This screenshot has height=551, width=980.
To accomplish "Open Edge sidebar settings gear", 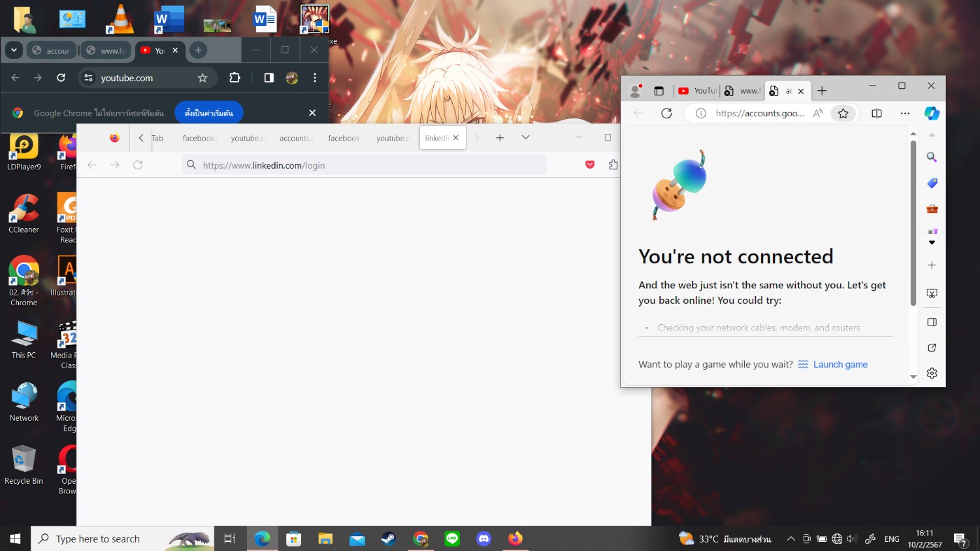I will (932, 373).
